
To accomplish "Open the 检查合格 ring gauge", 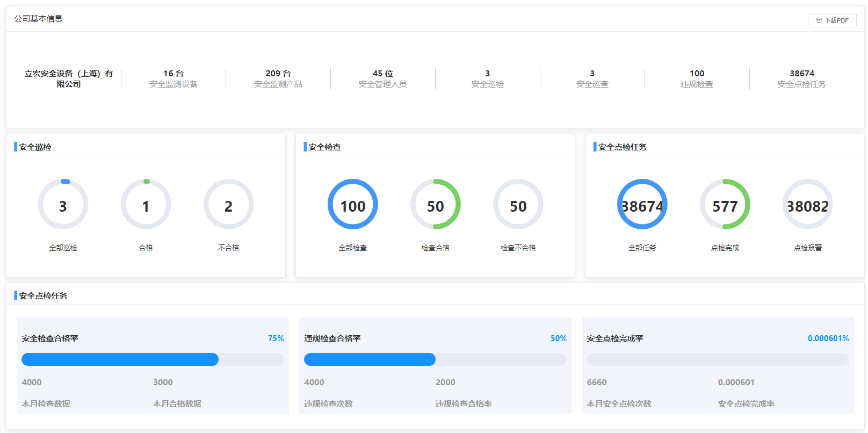I will point(435,205).
